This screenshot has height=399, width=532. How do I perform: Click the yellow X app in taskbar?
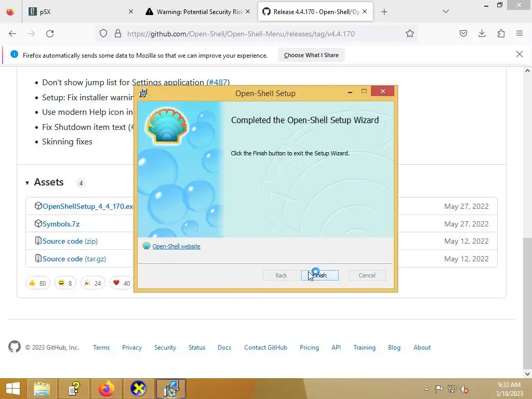coord(138,389)
